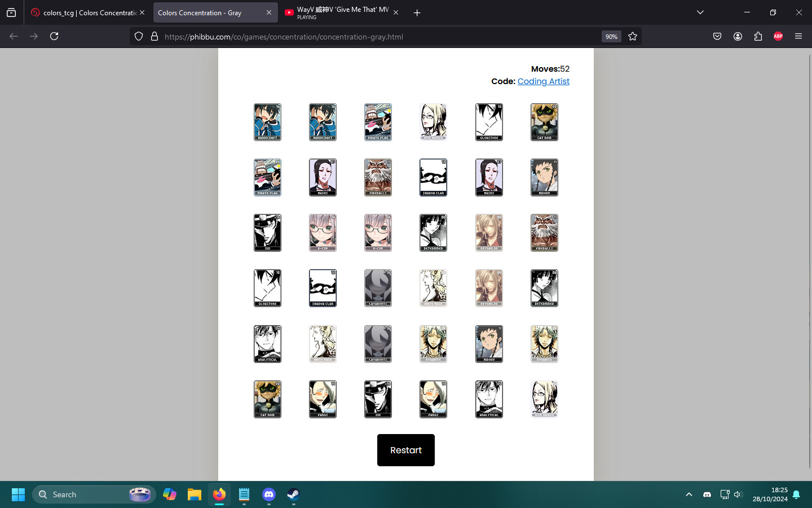List all open tabs
Image resolution: width=812 pixels, height=508 pixels.
pyautogui.click(x=700, y=12)
